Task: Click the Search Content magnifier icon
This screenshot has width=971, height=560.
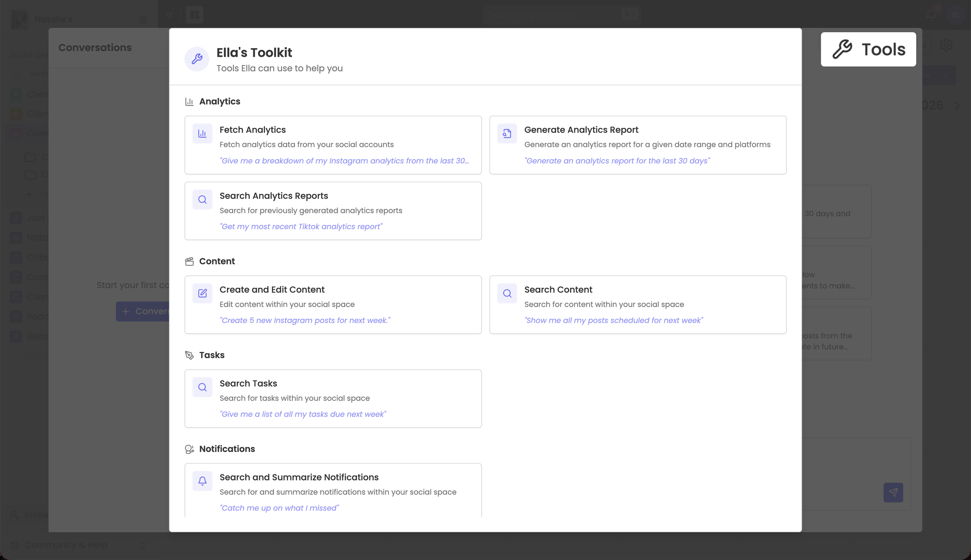Action: [507, 293]
